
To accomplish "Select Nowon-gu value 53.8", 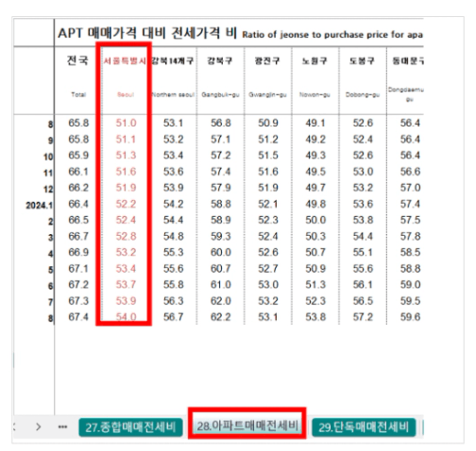I will point(315,317).
